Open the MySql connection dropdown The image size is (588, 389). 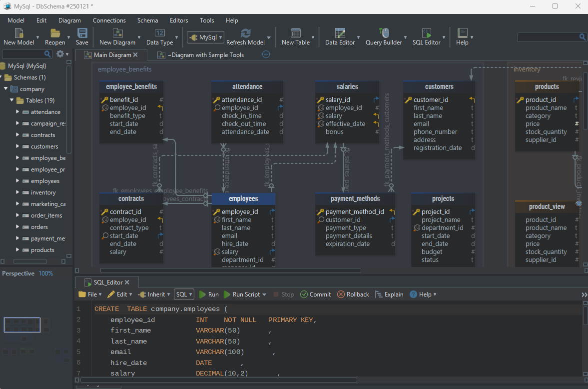click(x=205, y=37)
